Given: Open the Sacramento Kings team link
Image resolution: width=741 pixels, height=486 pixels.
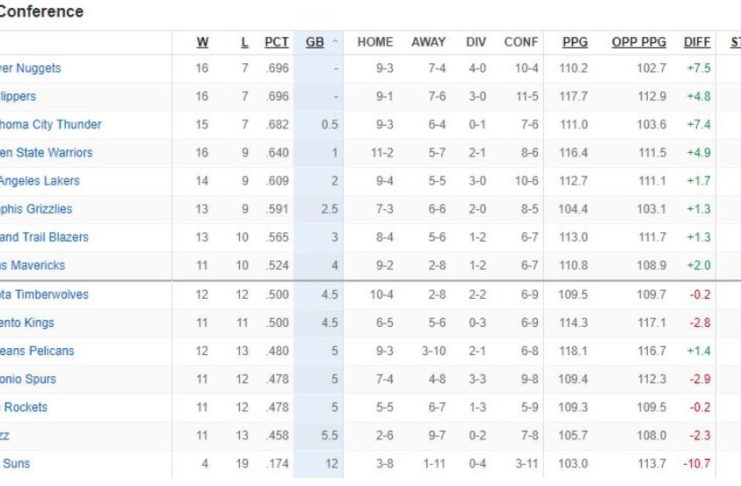Looking at the screenshot, I should coord(28,323).
